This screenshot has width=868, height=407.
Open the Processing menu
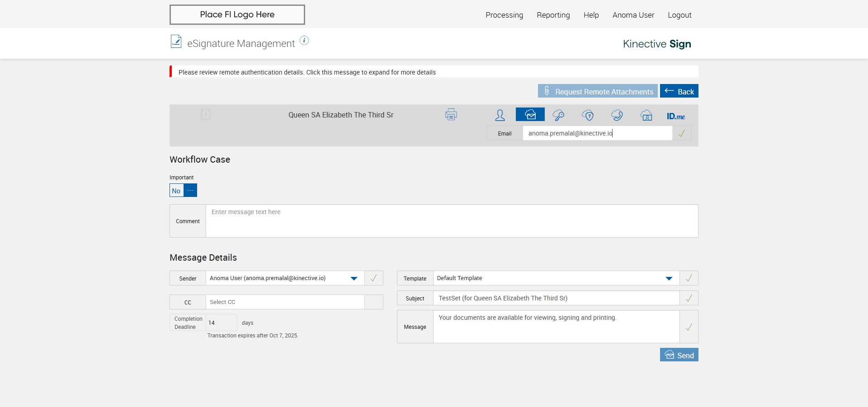click(504, 15)
